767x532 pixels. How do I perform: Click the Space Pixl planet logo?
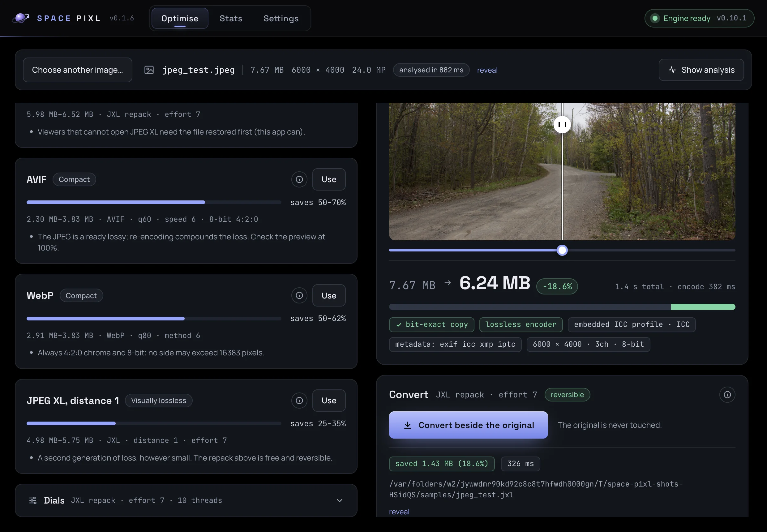pyautogui.click(x=21, y=18)
